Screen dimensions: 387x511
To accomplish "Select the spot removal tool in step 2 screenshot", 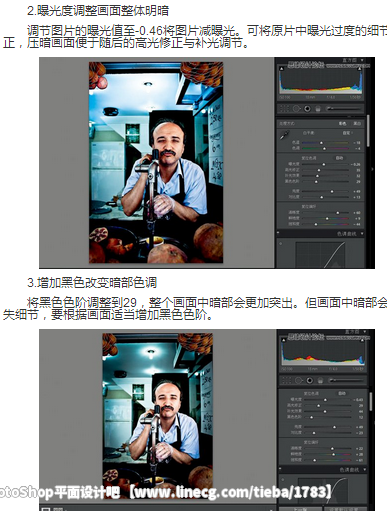I will click(x=297, y=109).
